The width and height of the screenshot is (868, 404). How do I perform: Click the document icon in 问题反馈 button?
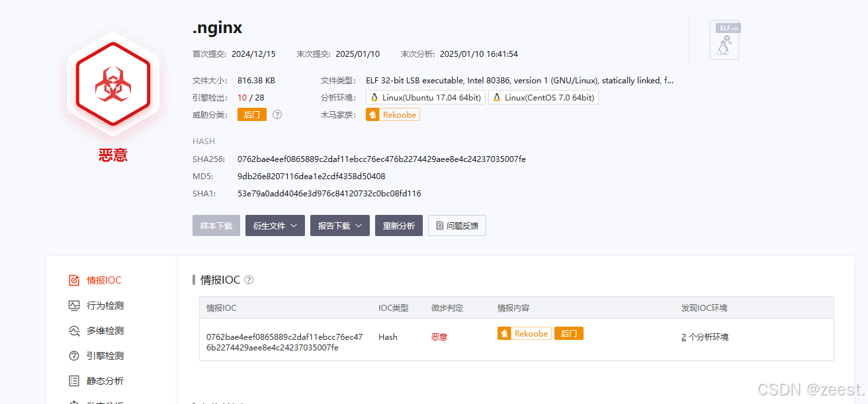pos(440,225)
